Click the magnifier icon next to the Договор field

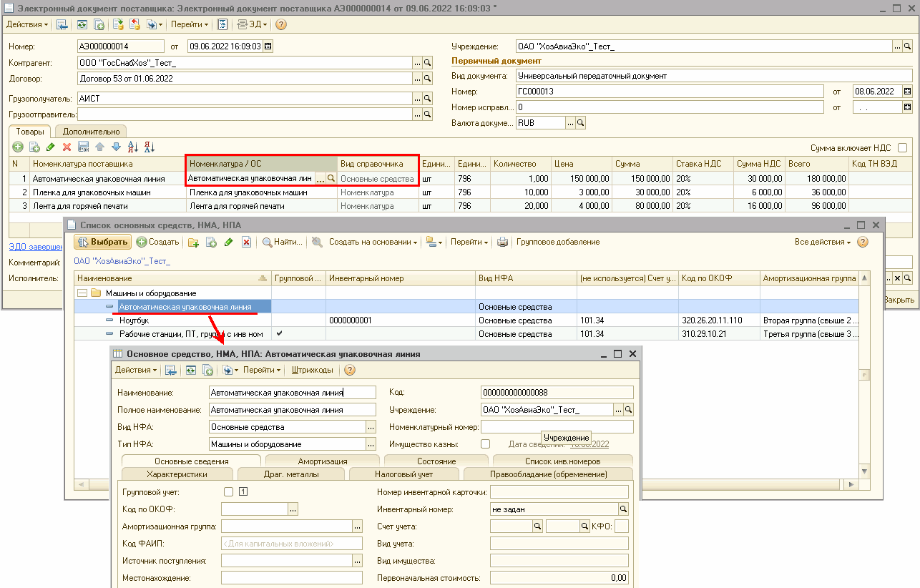tap(428, 79)
